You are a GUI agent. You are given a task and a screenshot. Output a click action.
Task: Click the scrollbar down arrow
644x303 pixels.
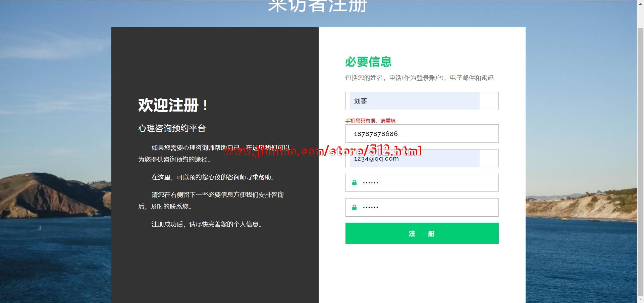[640, 300]
